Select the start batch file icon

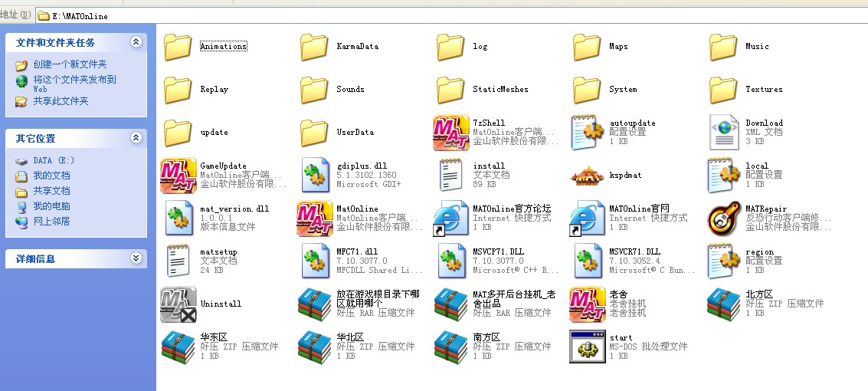tap(588, 347)
